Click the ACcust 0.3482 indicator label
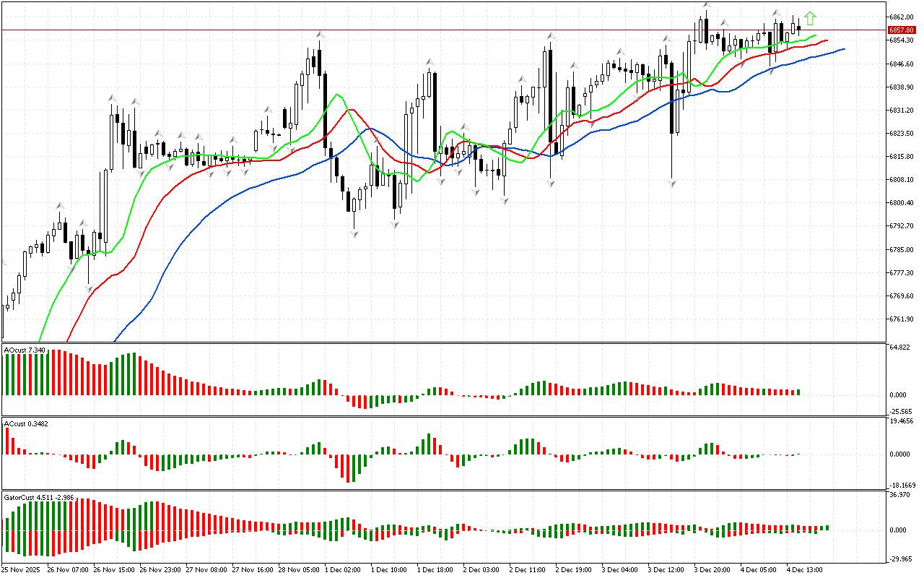924x578 pixels. point(26,423)
